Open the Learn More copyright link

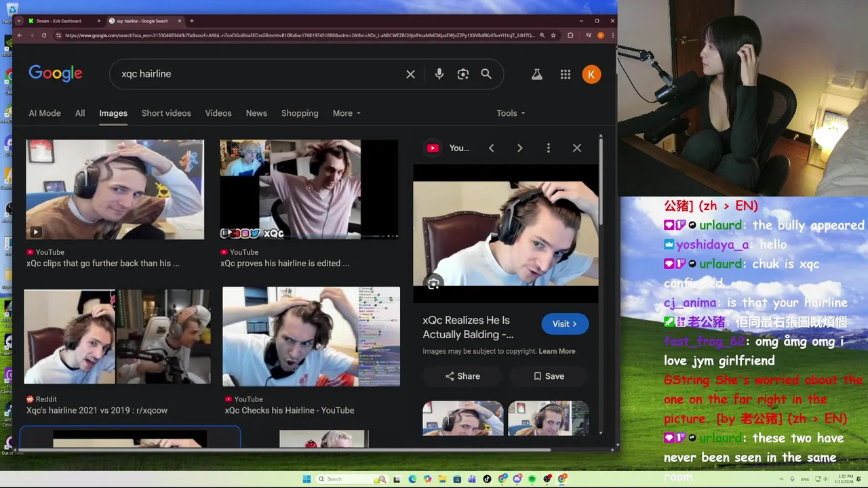(557, 351)
